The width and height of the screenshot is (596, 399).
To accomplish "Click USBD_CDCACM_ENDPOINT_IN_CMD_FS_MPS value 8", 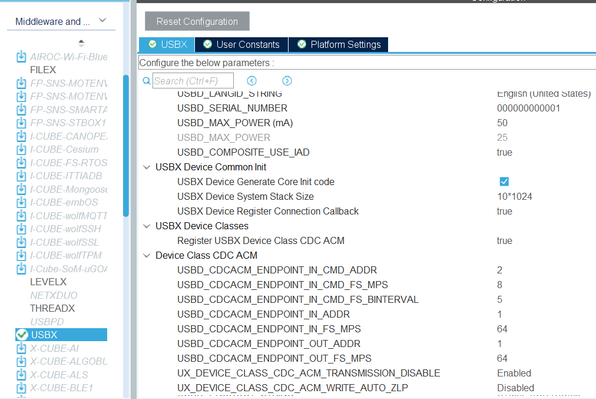I will point(499,285).
